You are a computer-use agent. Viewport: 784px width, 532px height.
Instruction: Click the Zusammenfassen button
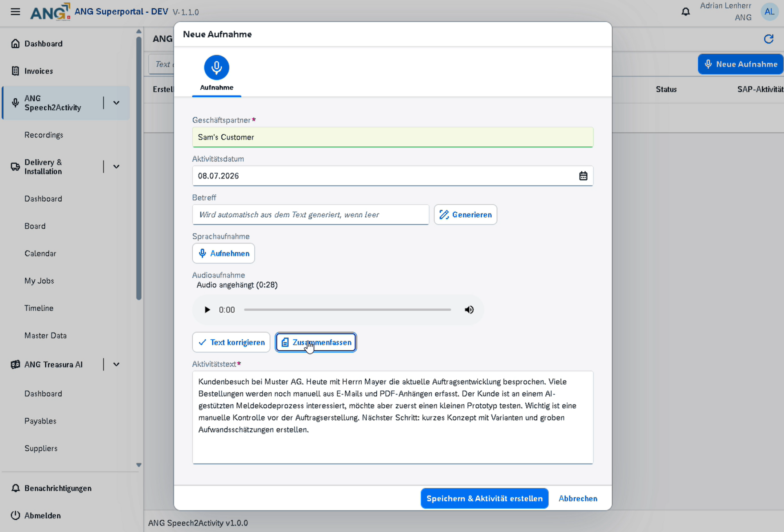[316, 342]
